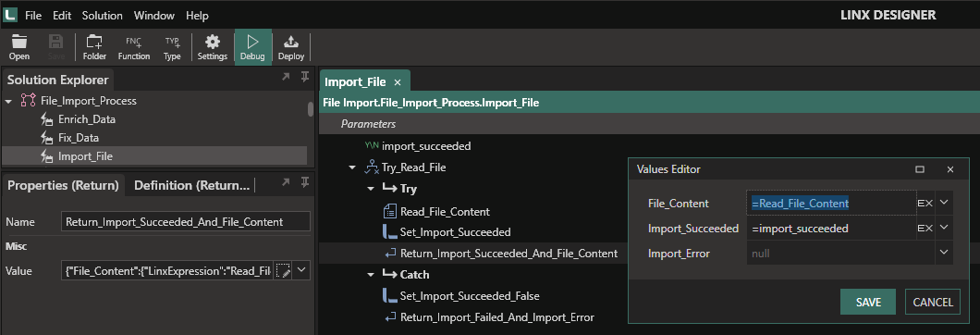Click the Solution Explorer scrollbar
Viewport: 980px width, 335px height.
click(311, 109)
